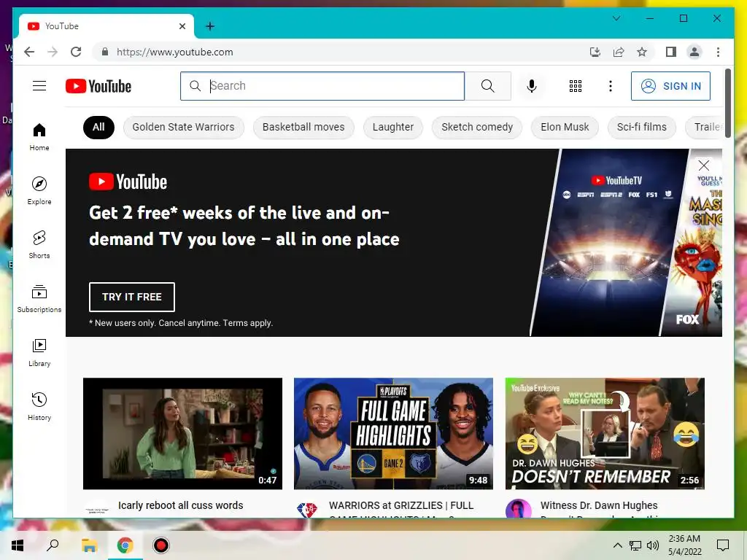
Task: Open YouTube settings three-dot menu
Action: (611, 86)
